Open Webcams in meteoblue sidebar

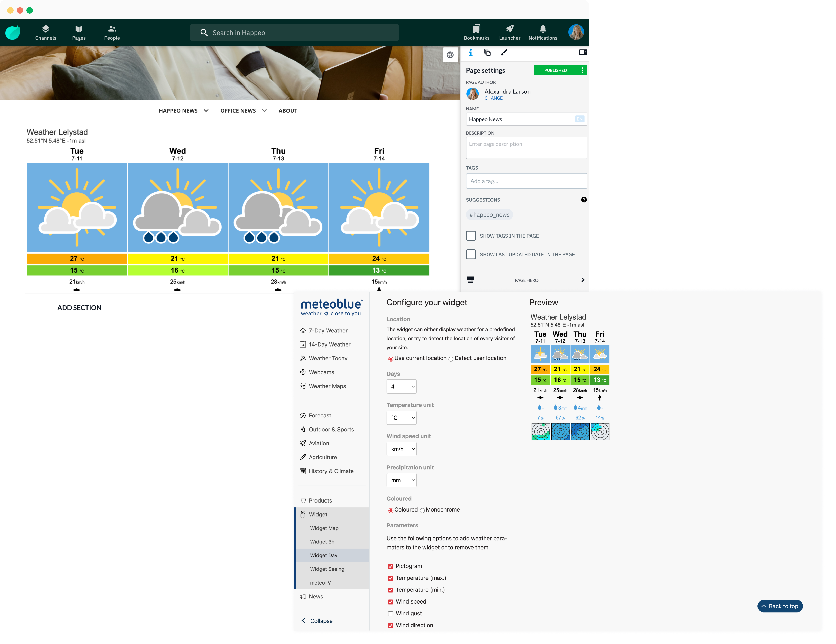[317, 372]
